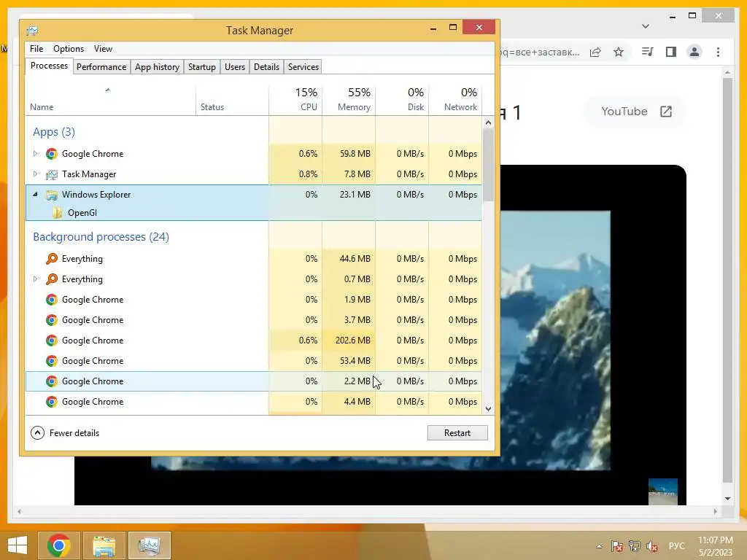Screen dimensions: 747x560
Task: Select the 1.9 MB Google Chrome process
Action: pos(253,300)
